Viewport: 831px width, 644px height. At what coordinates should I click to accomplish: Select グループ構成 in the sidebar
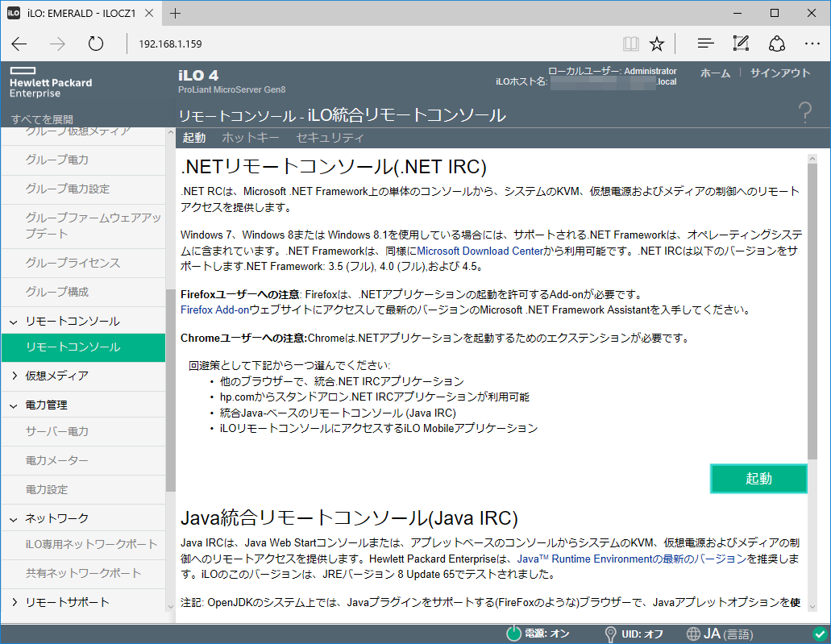click(83, 292)
